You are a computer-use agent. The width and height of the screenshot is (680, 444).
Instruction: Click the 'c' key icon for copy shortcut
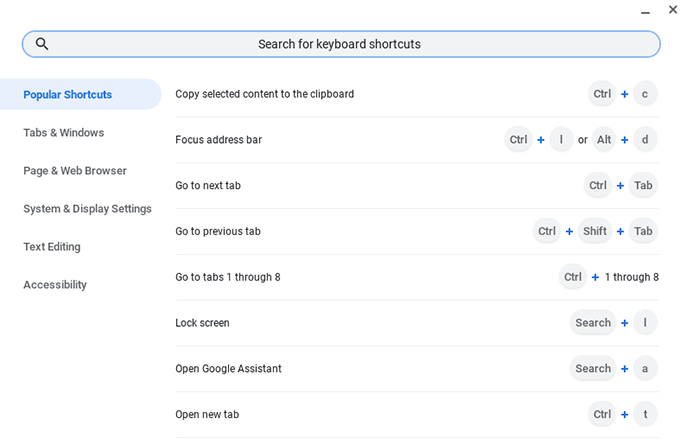[645, 94]
